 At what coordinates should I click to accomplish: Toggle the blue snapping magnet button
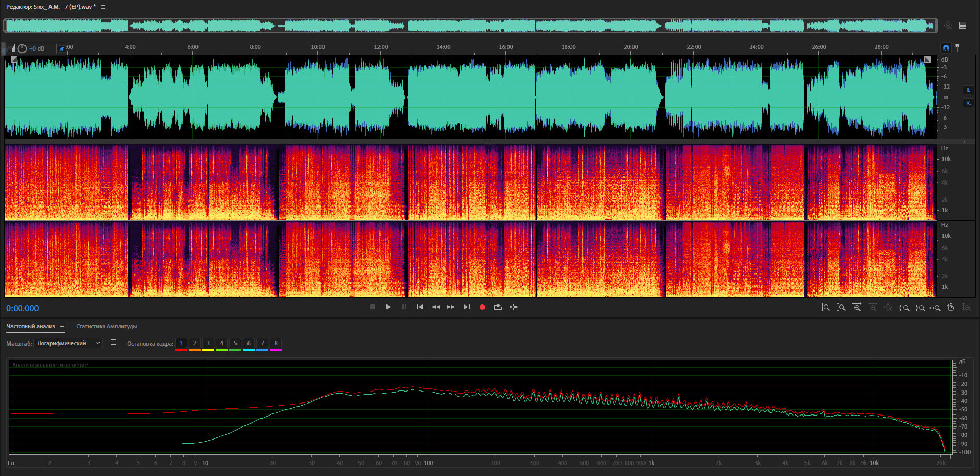[946, 48]
